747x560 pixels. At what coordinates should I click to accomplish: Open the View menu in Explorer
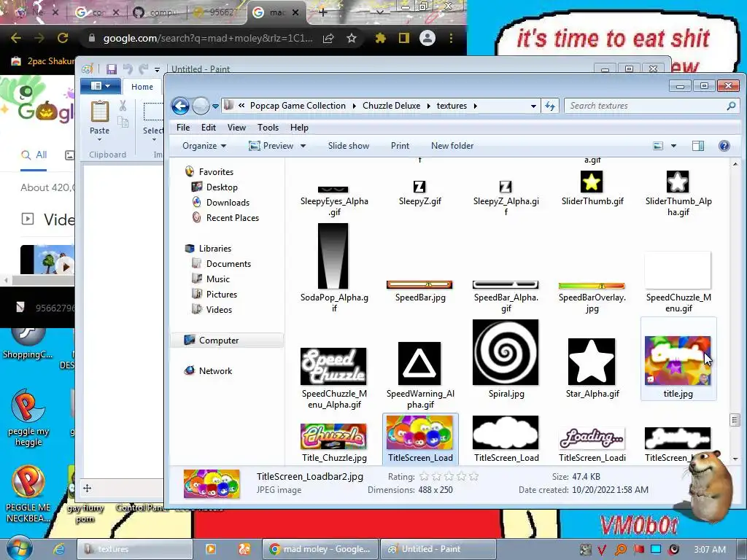pyautogui.click(x=236, y=128)
